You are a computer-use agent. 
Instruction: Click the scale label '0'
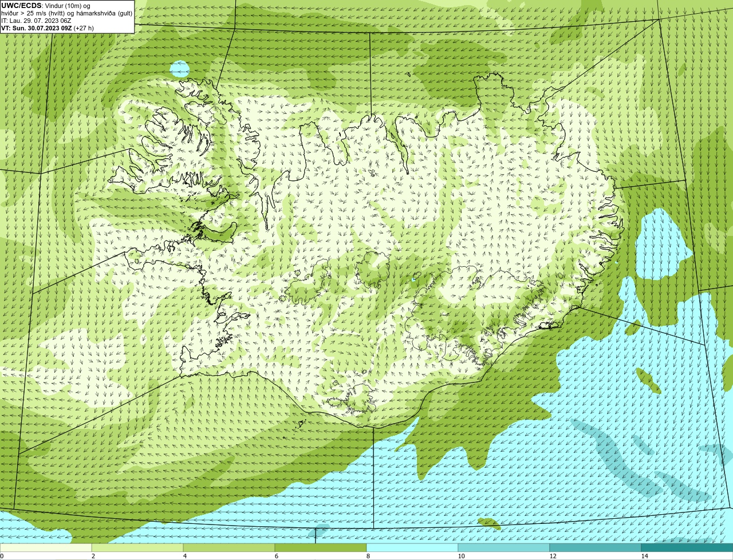tap(2, 556)
